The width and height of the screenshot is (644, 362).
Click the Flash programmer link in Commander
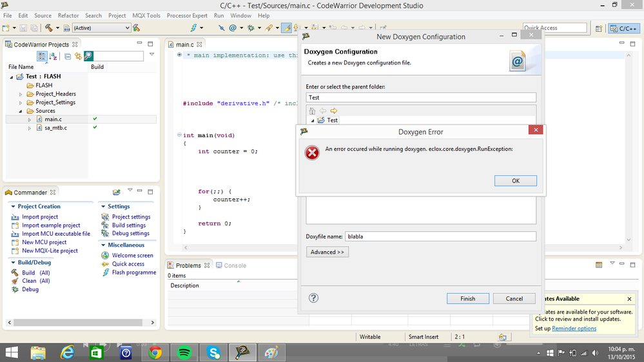(134, 272)
